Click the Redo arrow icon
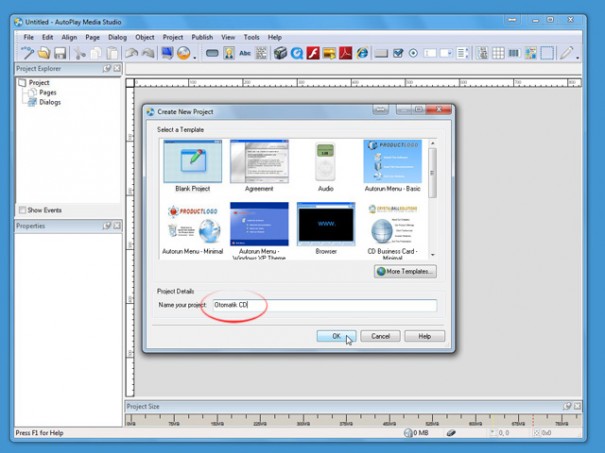Screen dimensions: 605x453 pos(148,53)
